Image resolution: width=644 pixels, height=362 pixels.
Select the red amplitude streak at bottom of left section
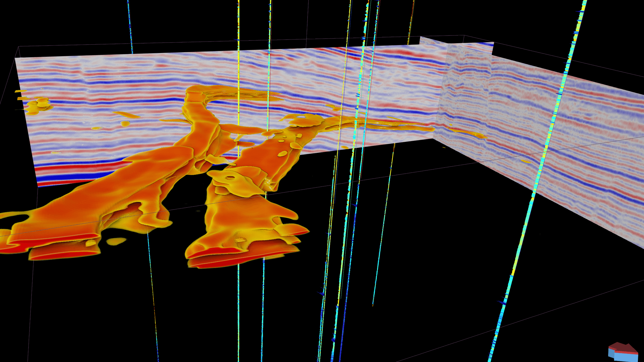tap(67, 168)
